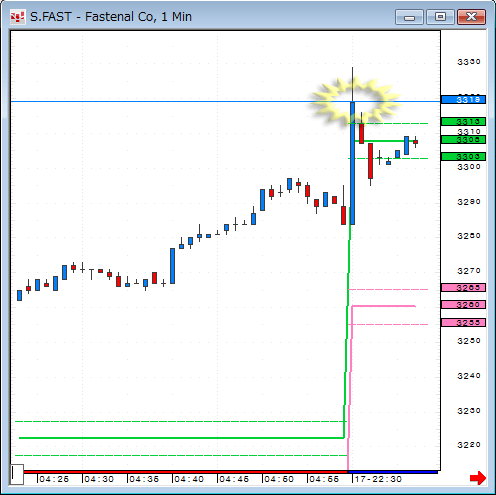496x495 pixels.
Task: Click the 3220 price axis value
Action: 469,445
